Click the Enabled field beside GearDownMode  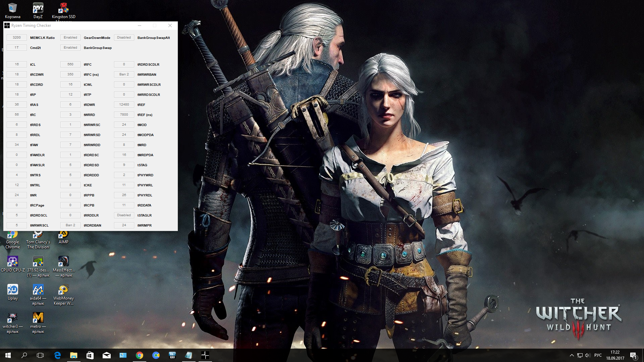pyautogui.click(x=70, y=38)
